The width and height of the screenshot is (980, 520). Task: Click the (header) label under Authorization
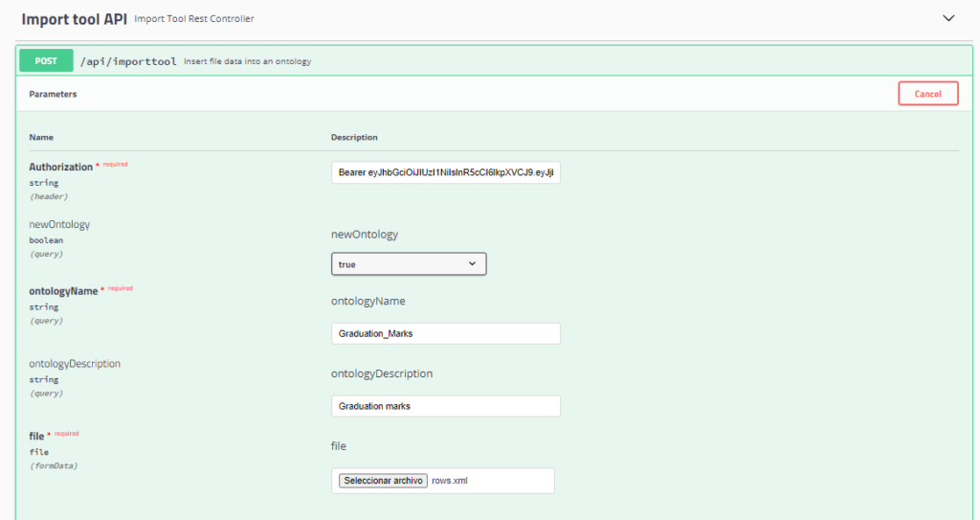[49, 196]
